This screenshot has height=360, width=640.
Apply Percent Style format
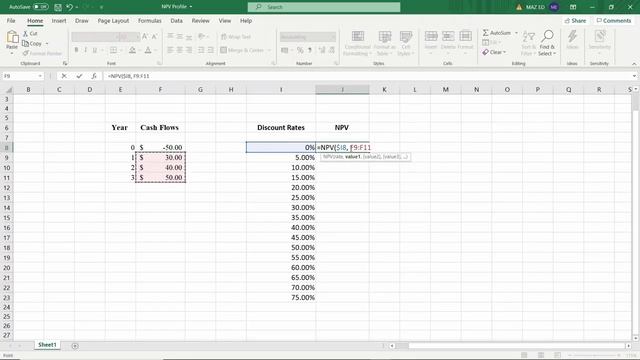pos(300,50)
